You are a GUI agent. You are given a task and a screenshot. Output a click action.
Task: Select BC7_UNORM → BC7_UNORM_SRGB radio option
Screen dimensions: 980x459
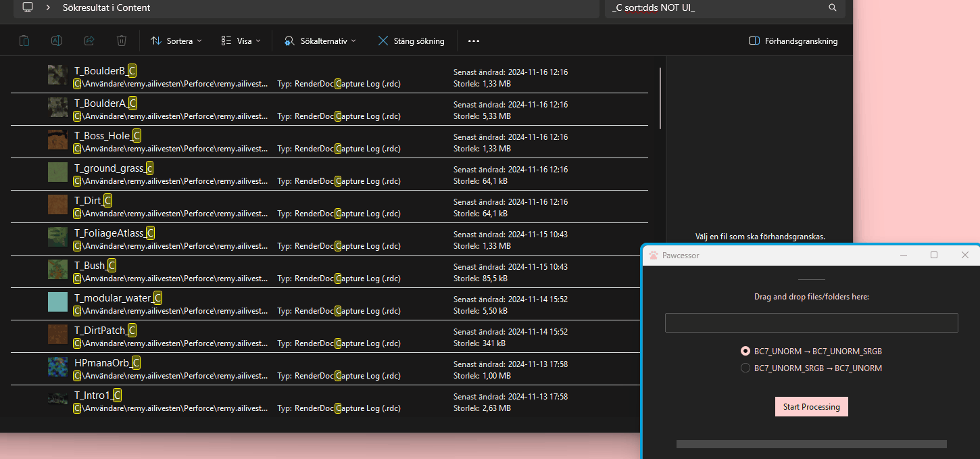click(x=745, y=352)
